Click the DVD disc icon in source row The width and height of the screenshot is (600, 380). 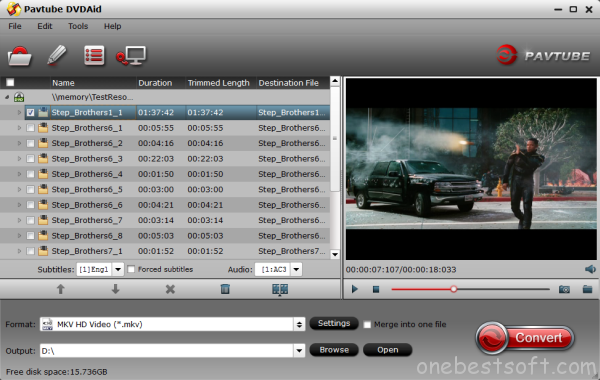pyautogui.click(x=19, y=97)
